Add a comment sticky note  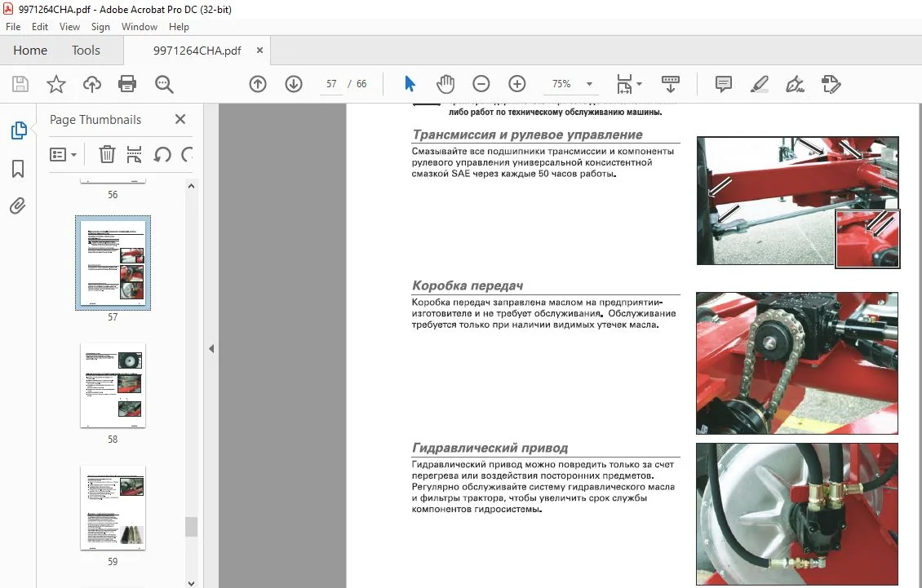click(723, 84)
